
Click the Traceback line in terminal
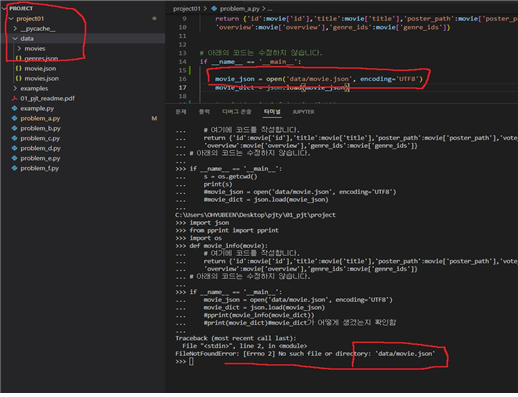[235, 338]
